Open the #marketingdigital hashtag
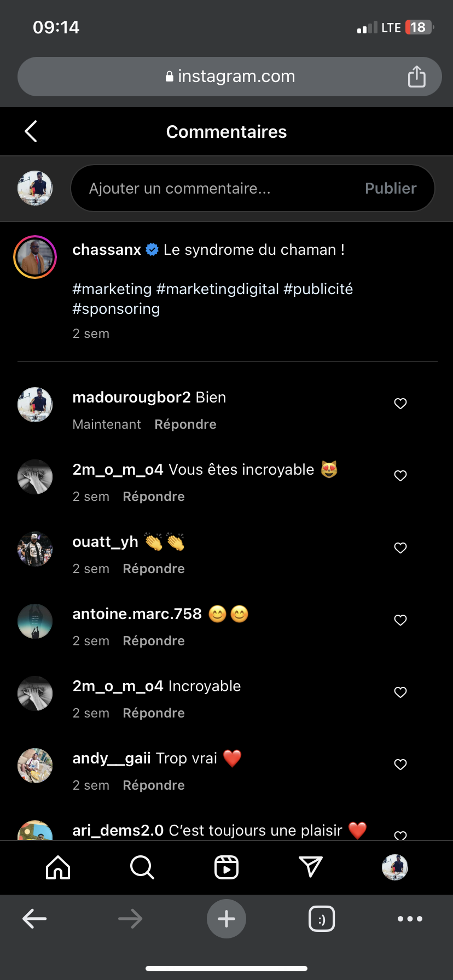The height and width of the screenshot is (980, 453). (x=217, y=289)
